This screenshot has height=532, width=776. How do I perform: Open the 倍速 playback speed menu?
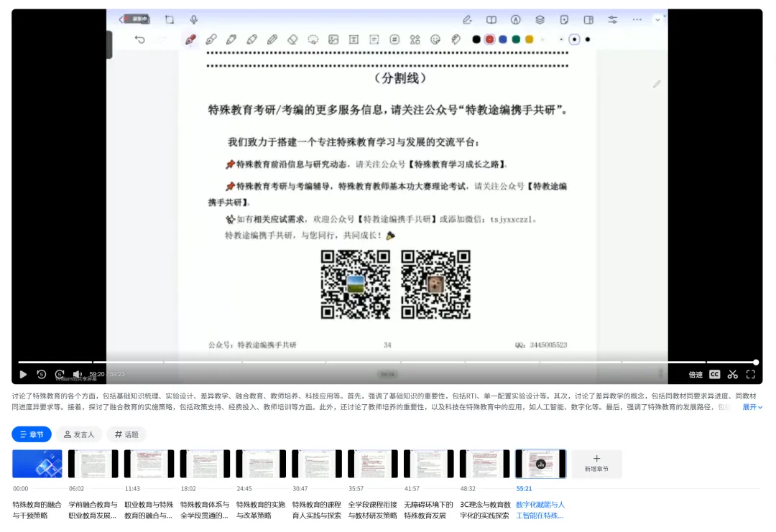tap(696, 374)
